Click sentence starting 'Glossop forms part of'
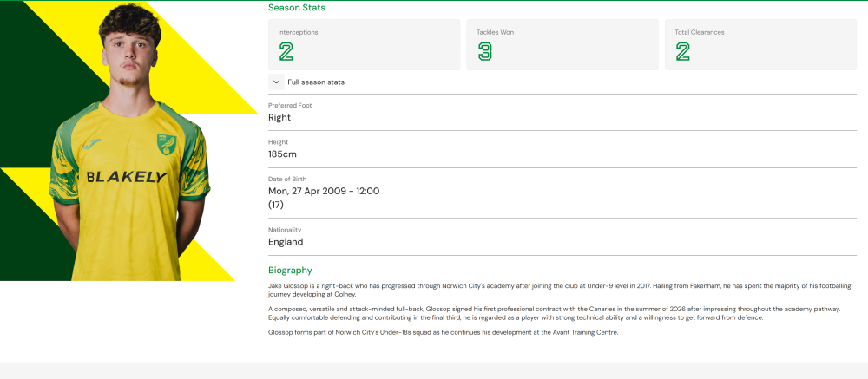868x379 pixels. 443,332
